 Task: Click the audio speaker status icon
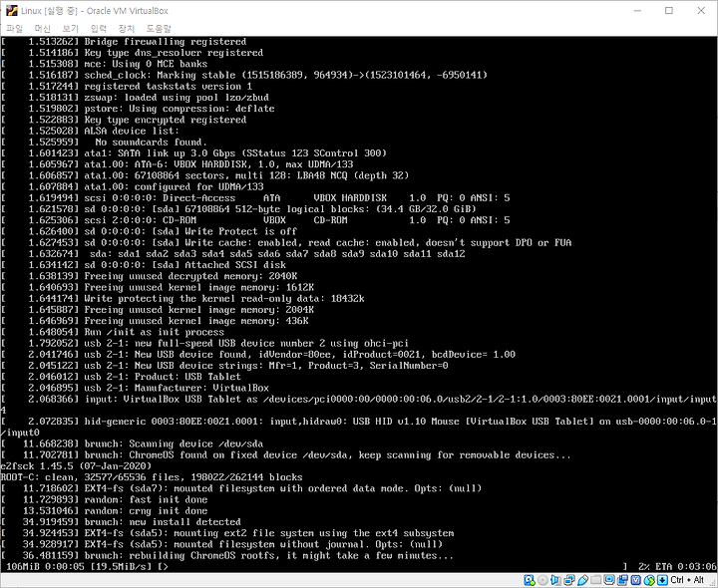555,580
